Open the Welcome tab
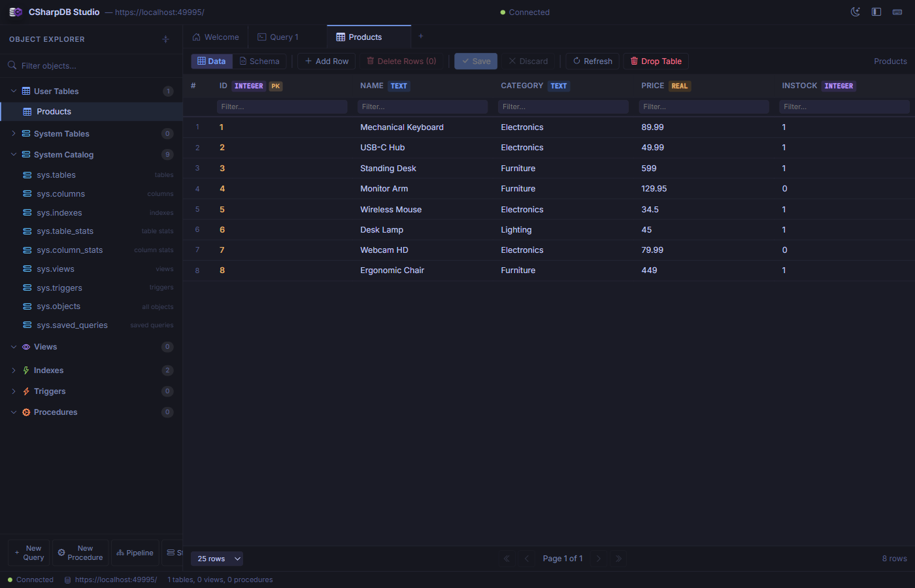The image size is (915, 588). pos(216,36)
